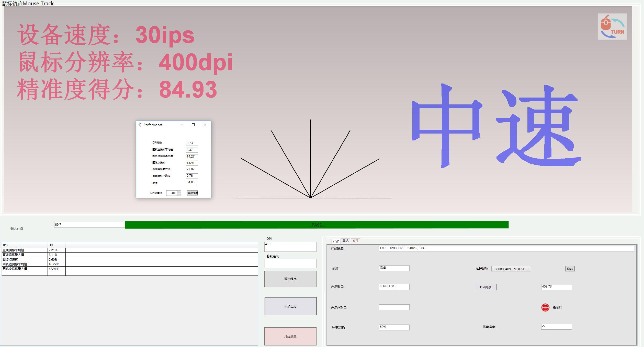Decrease the DPI测量值 spinner value
Viewport: 644px width, 347px height.
[179, 194]
